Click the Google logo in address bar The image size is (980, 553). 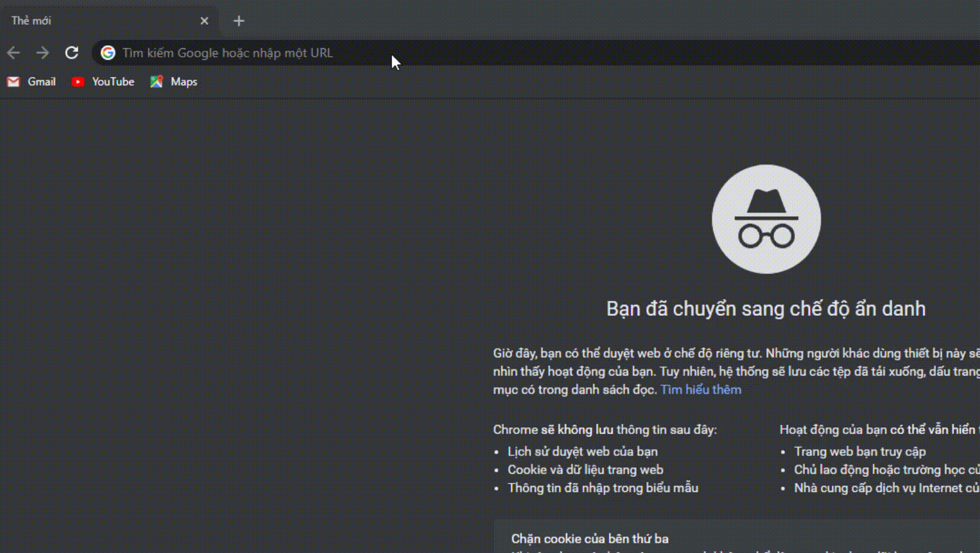tap(108, 53)
